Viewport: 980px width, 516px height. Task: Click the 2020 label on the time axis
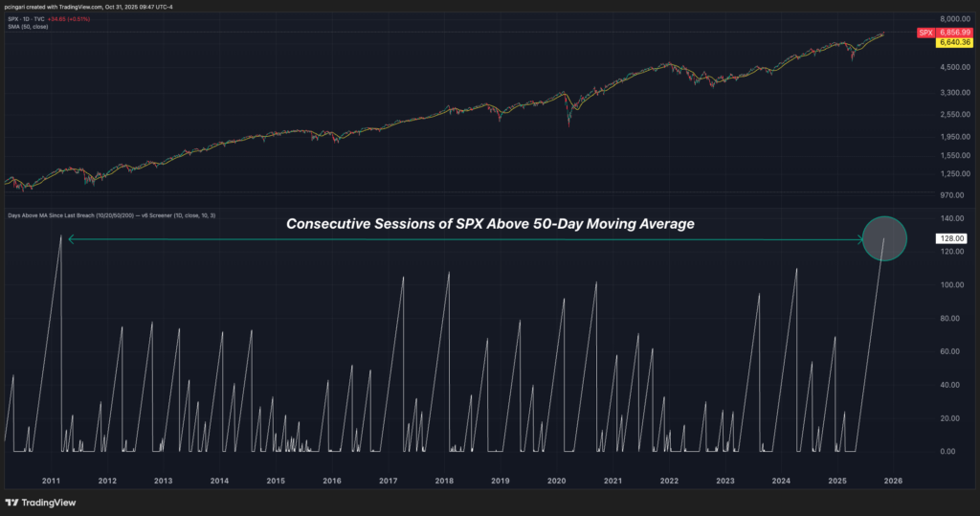tap(556, 481)
